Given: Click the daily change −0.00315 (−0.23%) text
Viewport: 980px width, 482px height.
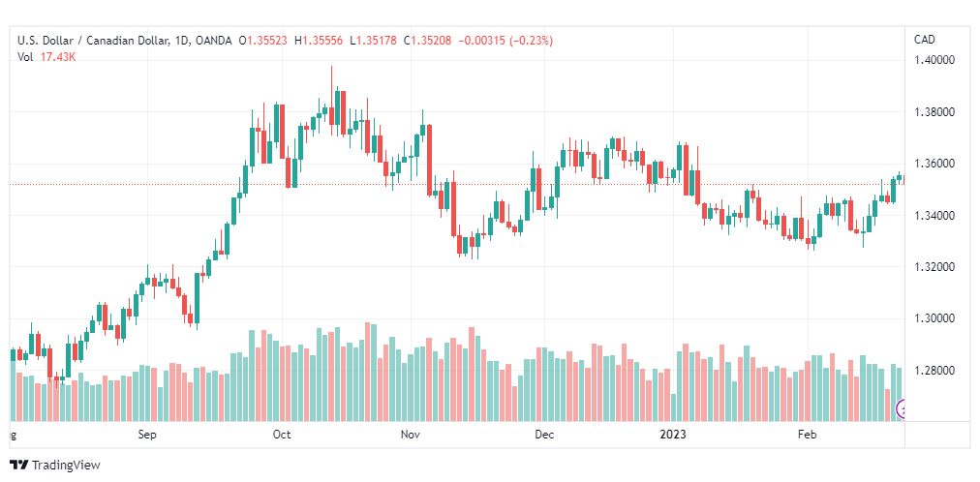Looking at the screenshot, I should click(505, 41).
